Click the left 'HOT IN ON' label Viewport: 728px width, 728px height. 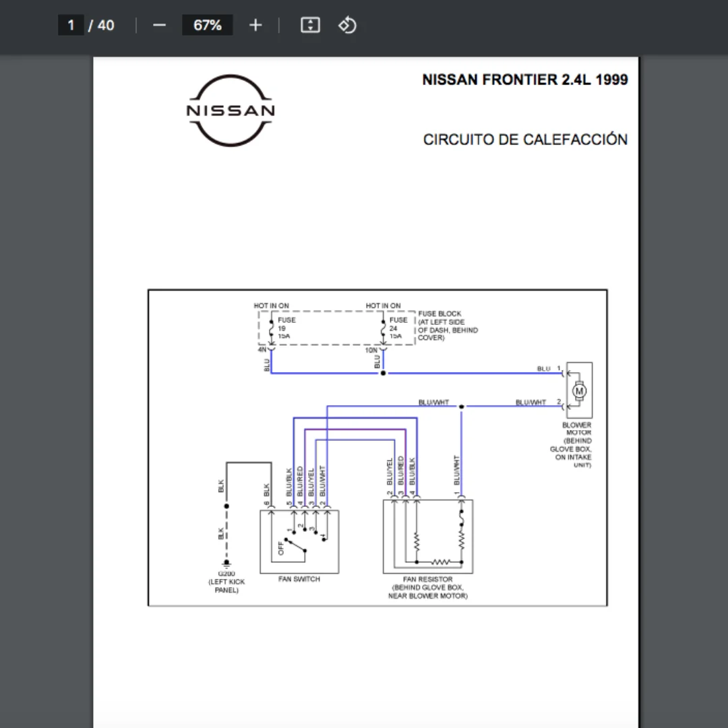click(x=271, y=305)
